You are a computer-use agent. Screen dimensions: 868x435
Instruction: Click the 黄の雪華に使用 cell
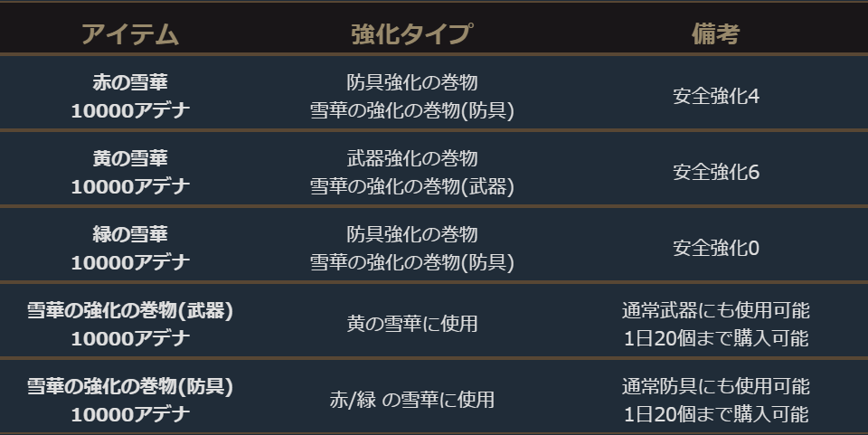[411, 324]
